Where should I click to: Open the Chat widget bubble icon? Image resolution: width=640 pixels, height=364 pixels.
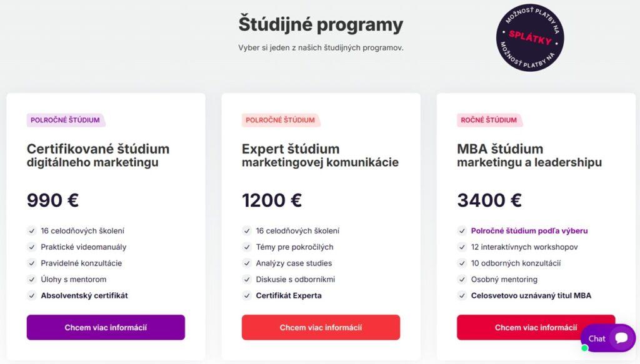pos(619,338)
